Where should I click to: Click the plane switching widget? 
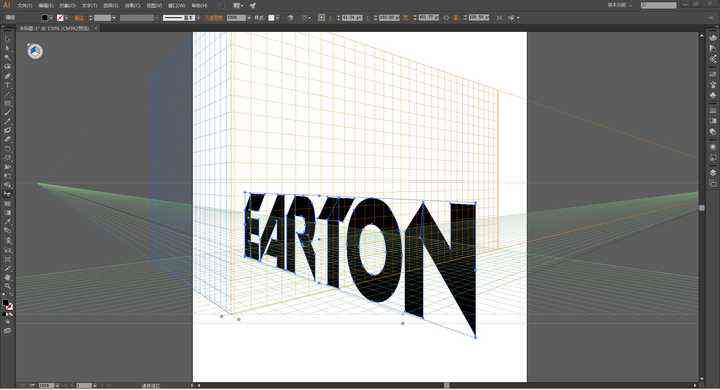[35, 51]
